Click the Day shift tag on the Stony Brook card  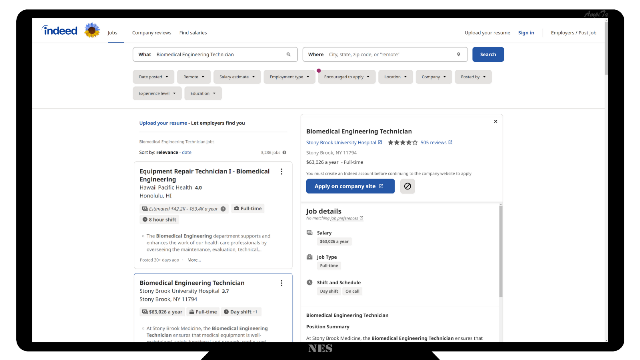click(x=240, y=312)
